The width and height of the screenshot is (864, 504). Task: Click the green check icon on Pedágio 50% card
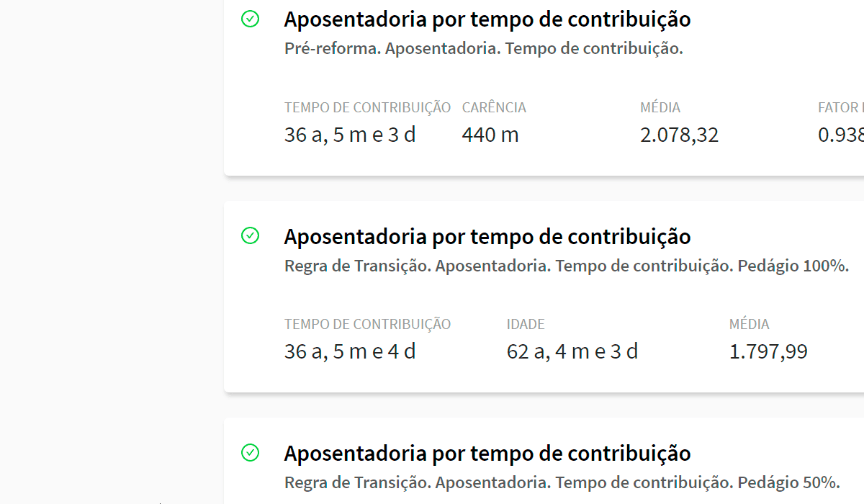point(250,452)
